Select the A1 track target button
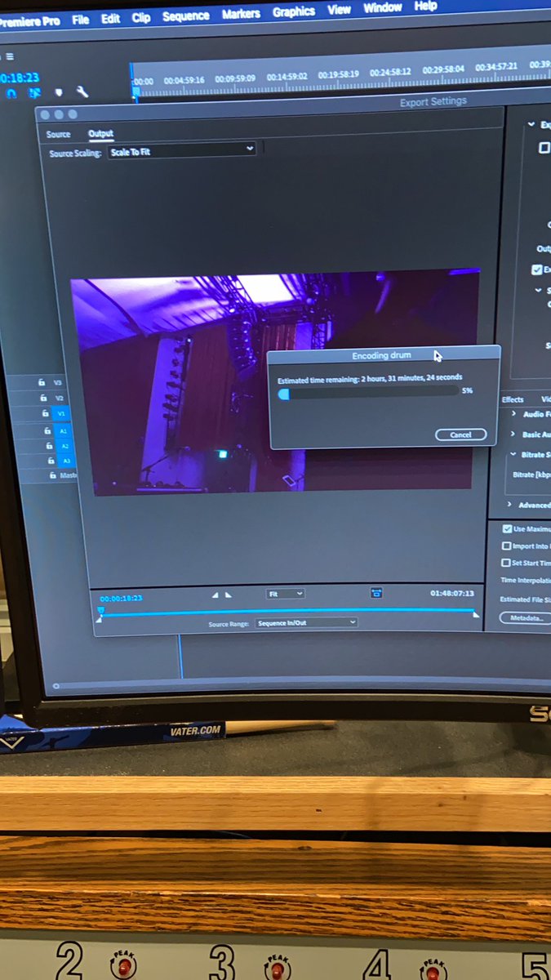Viewport: 551px width, 980px height. pos(64,430)
